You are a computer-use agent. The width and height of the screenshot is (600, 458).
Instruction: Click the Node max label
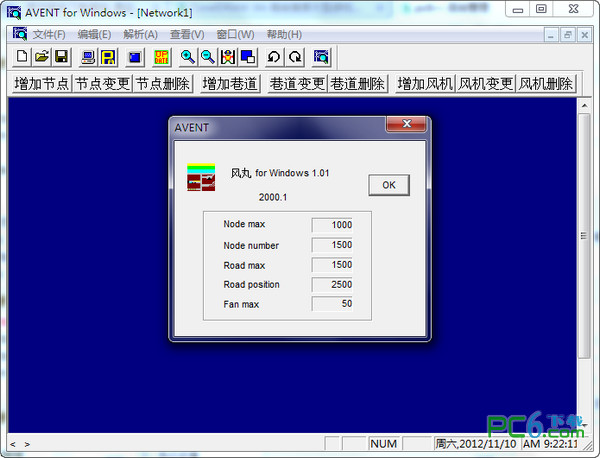244,224
